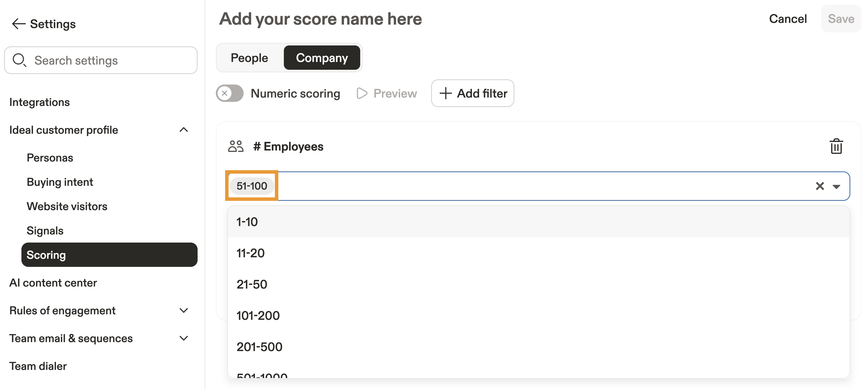This screenshot has height=389, width=868.
Task: Click the Cancel button
Action: point(788,19)
